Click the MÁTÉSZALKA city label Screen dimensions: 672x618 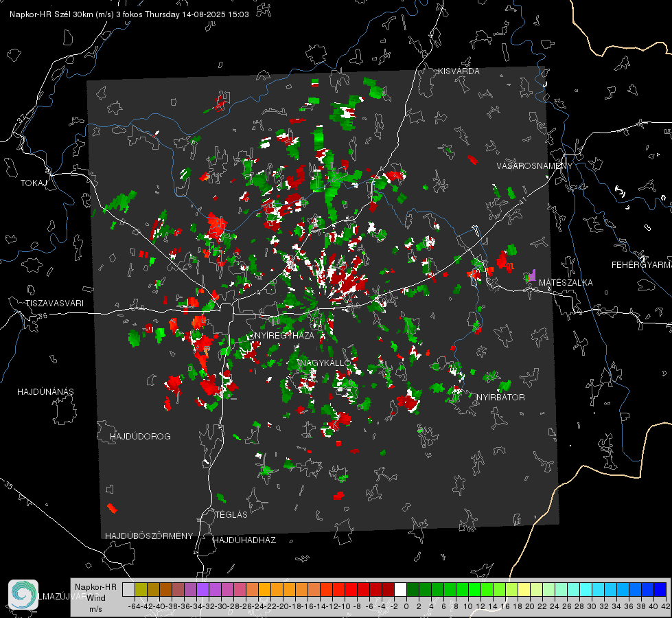[566, 283]
